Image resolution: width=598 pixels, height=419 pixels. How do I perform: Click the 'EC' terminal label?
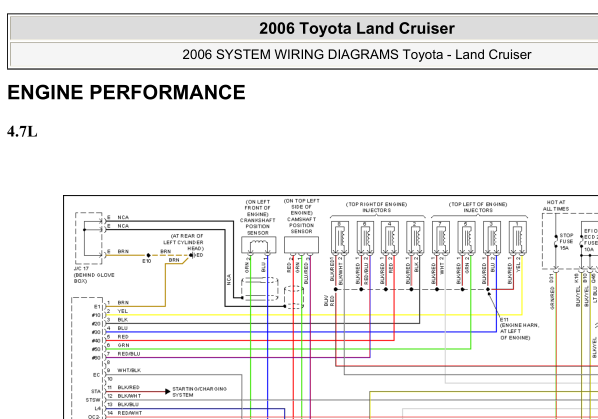[96, 375]
